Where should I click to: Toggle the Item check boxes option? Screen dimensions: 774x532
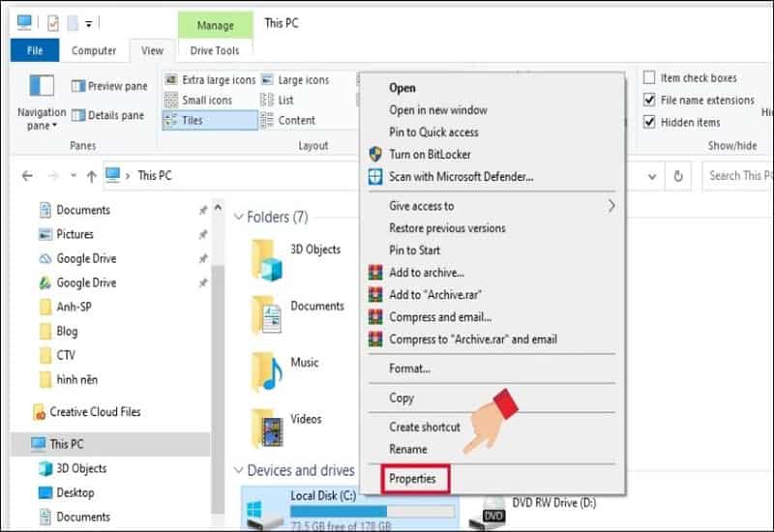(x=650, y=78)
